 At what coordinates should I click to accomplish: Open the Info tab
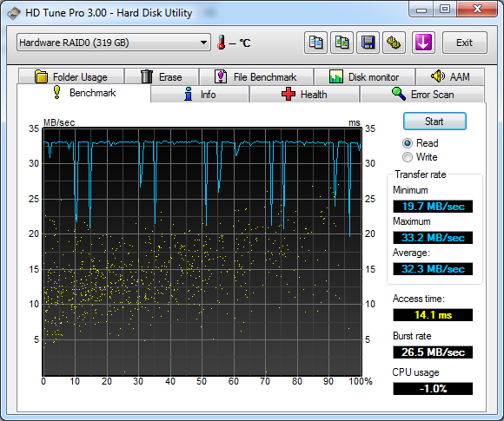(200, 95)
